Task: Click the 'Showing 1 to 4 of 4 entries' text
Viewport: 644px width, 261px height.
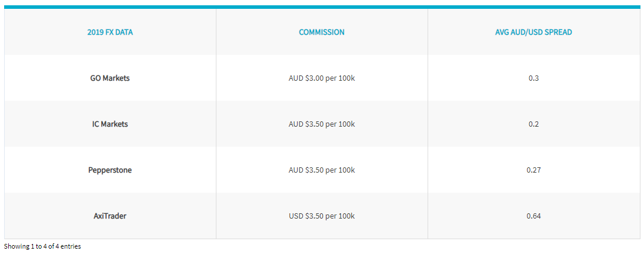Action: tap(42, 247)
